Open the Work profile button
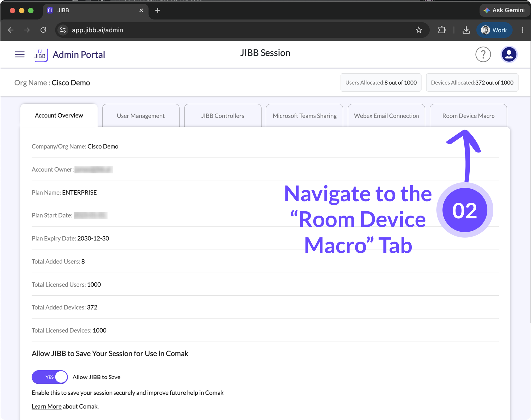Viewport: 531px width, 420px height. click(x=494, y=30)
